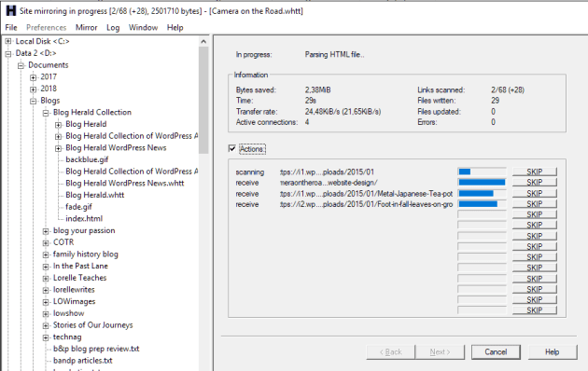Expand the LOWimages folder

point(46,302)
